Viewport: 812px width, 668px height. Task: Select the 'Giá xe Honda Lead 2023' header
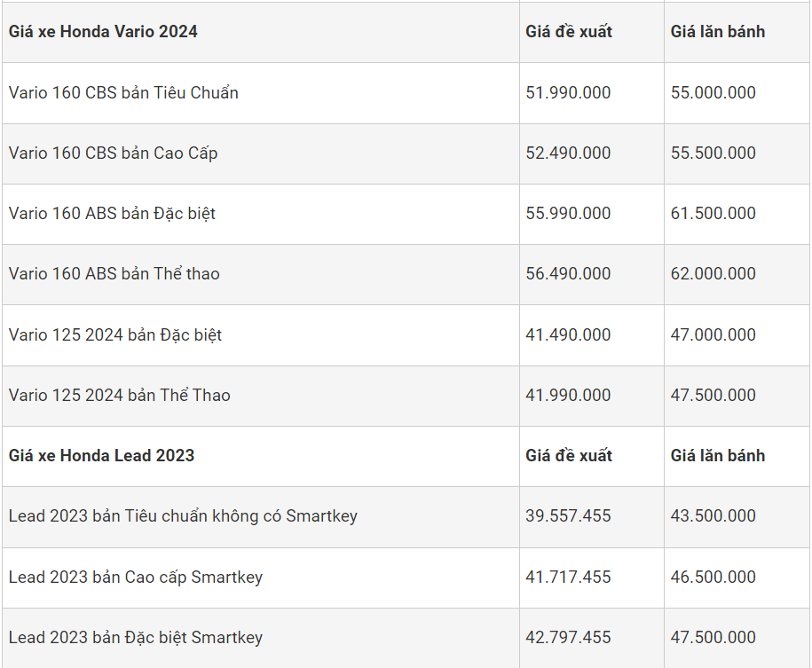click(x=101, y=456)
